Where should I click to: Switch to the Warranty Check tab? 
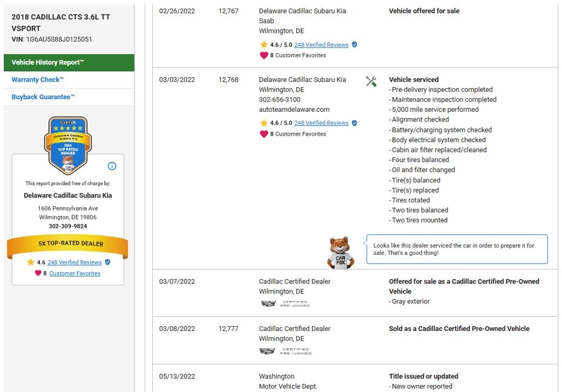38,80
